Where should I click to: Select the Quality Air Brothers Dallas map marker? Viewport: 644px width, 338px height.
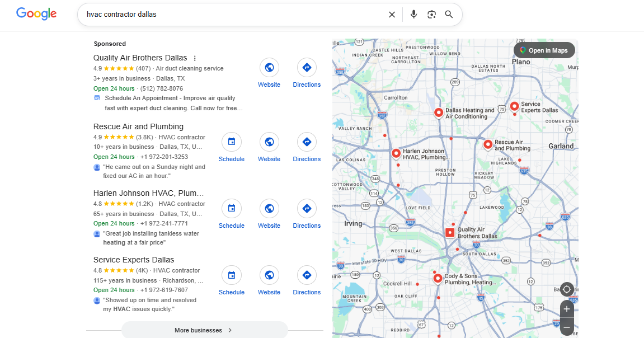(x=450, y=232)
